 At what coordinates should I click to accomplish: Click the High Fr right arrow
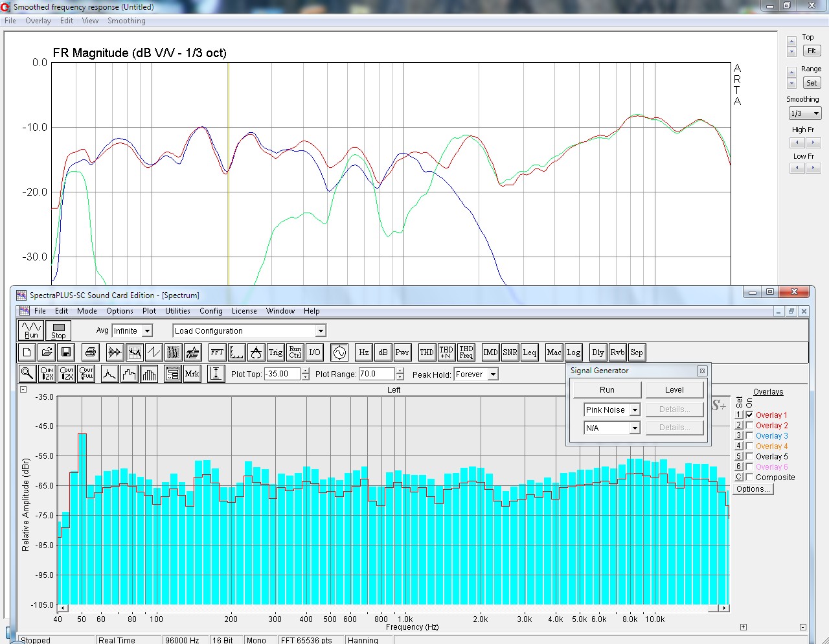point(813,143)
